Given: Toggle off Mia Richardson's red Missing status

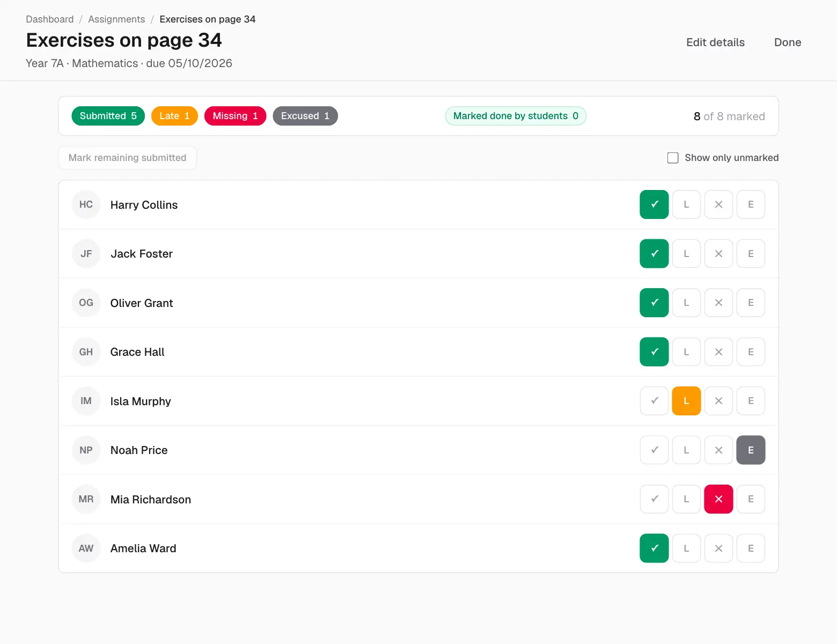Looking at the screenshot, I should (x=718, y=499).
